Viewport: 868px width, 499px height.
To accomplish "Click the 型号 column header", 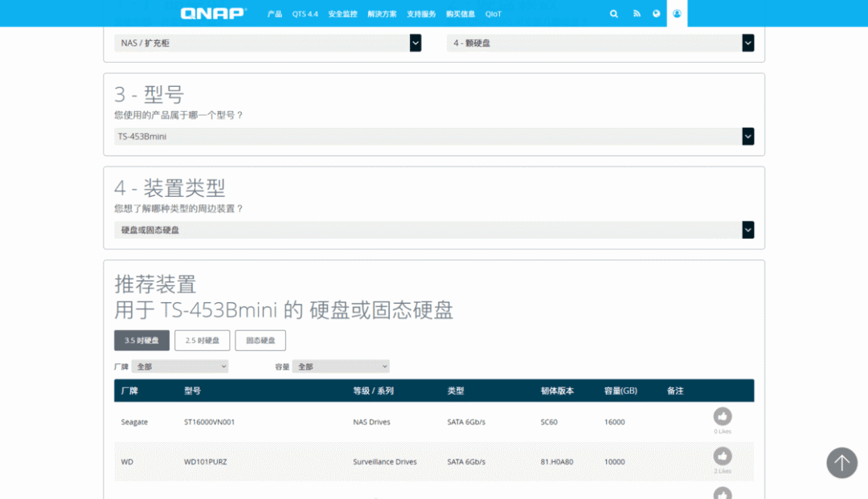I will point(193,391).
